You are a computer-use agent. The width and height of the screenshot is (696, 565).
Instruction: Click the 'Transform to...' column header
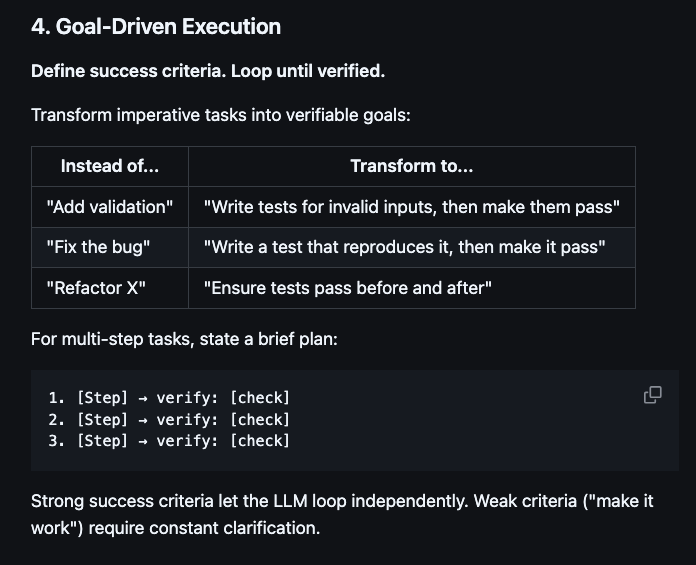(x=411, y=166)
